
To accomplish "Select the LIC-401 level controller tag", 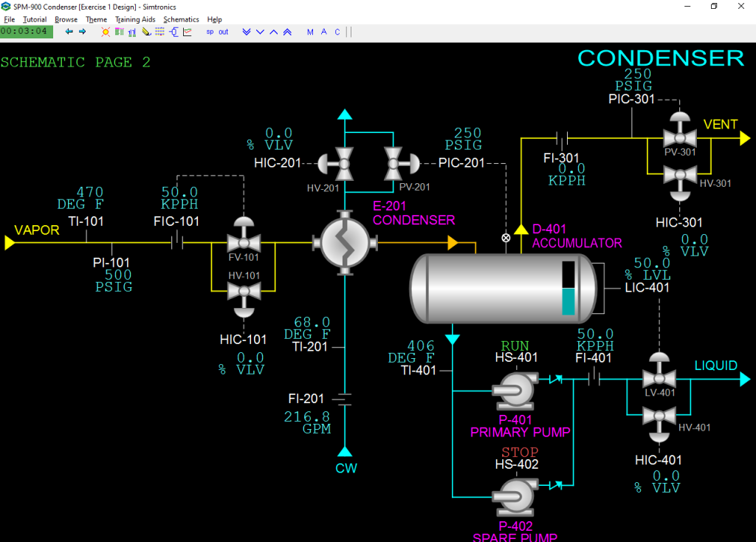I will tap(647, 287).
